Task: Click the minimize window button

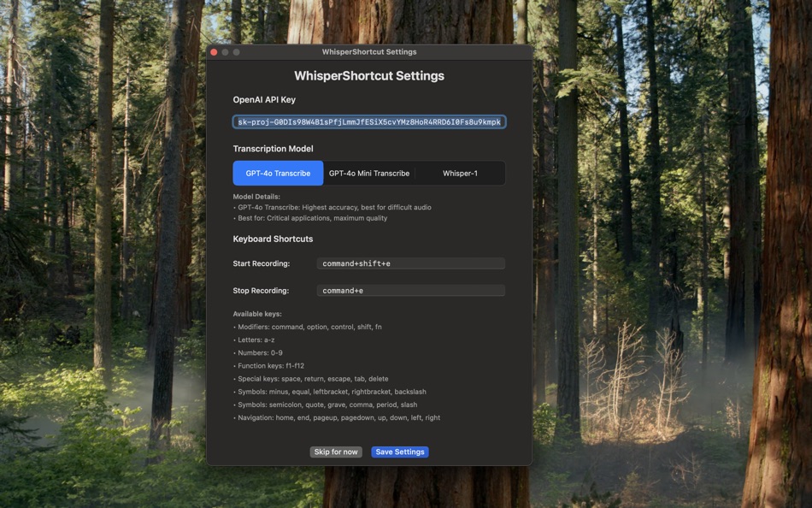Action: pyautogui.click(x=226, y=52)
